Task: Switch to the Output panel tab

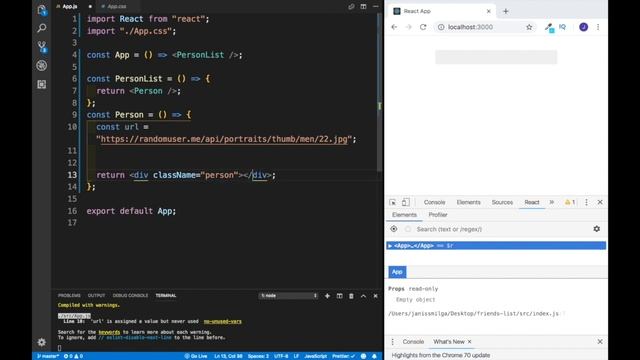Action: (96, 296)
